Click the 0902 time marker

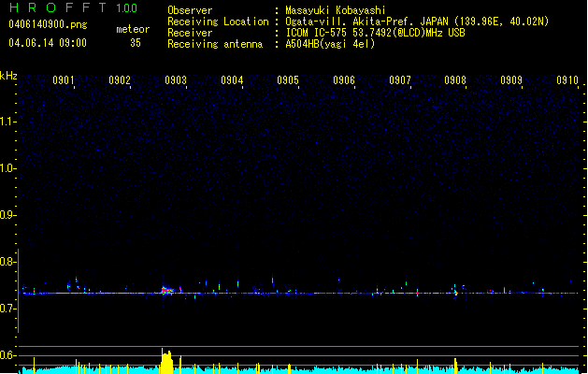120,80
